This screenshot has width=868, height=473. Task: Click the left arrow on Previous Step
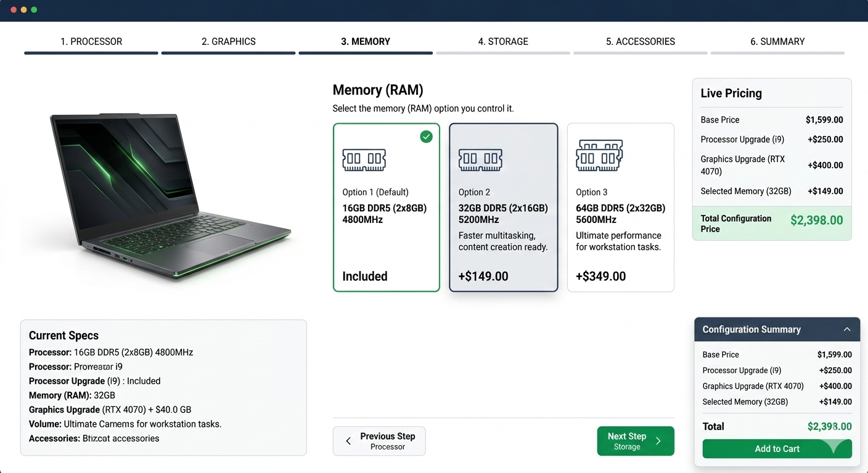(348, 441)
